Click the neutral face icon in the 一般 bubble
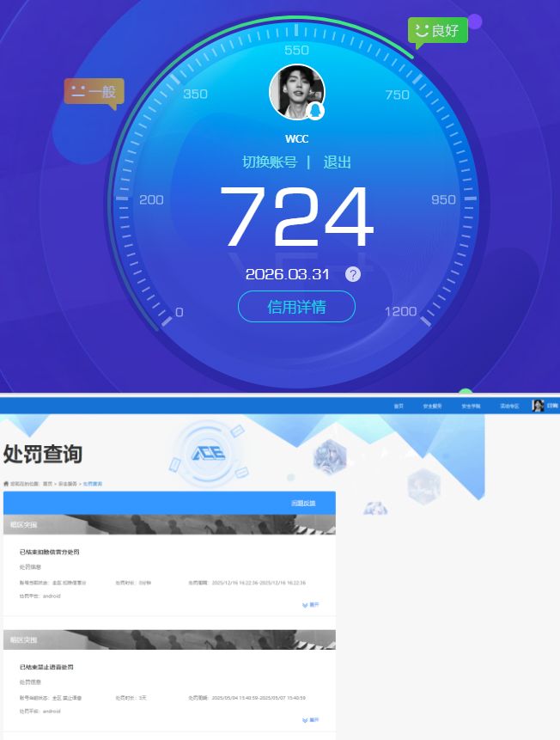Screen dimensions: 560x740 coord(78,90)
